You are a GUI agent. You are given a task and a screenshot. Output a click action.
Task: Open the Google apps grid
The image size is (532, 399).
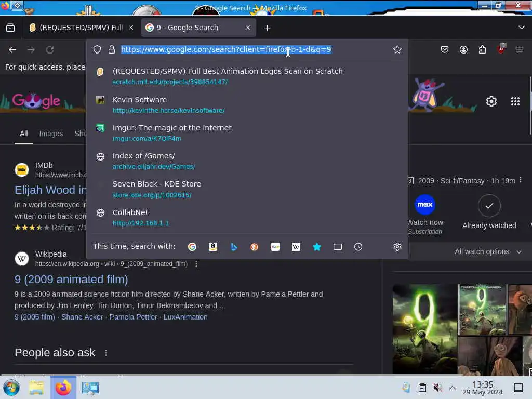pos(515,101)
